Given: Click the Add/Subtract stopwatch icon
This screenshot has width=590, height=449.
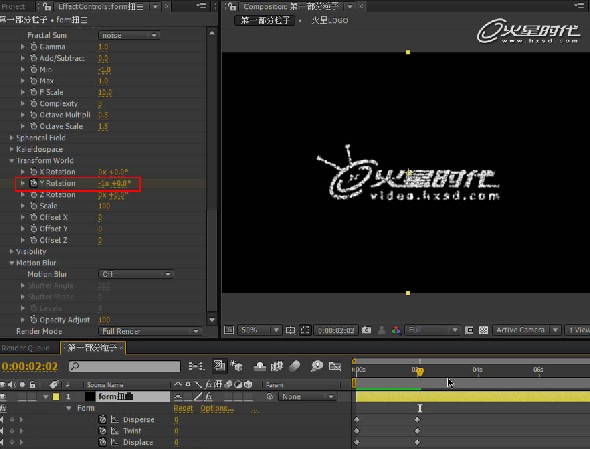Looking at the screenshot, I should 33,58.
